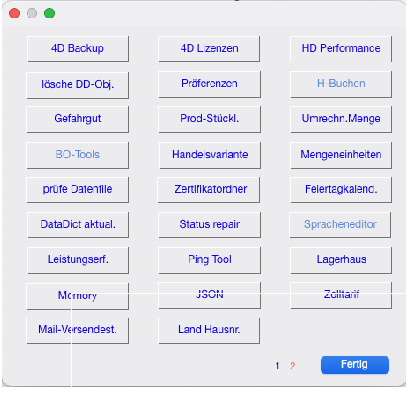Click Umrechn.Menge button

click(x=341, y=119)
